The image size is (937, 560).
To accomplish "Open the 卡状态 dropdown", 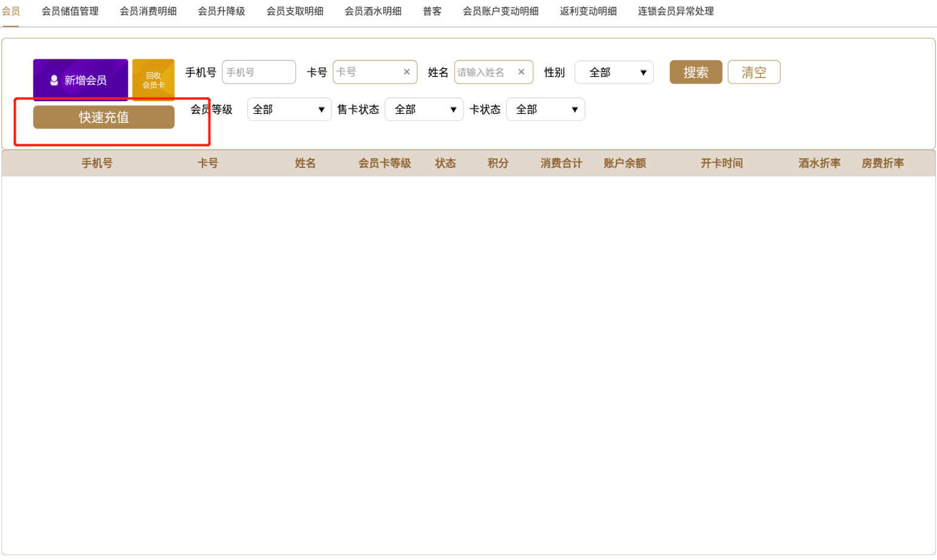I will click(x=545, y=109).
